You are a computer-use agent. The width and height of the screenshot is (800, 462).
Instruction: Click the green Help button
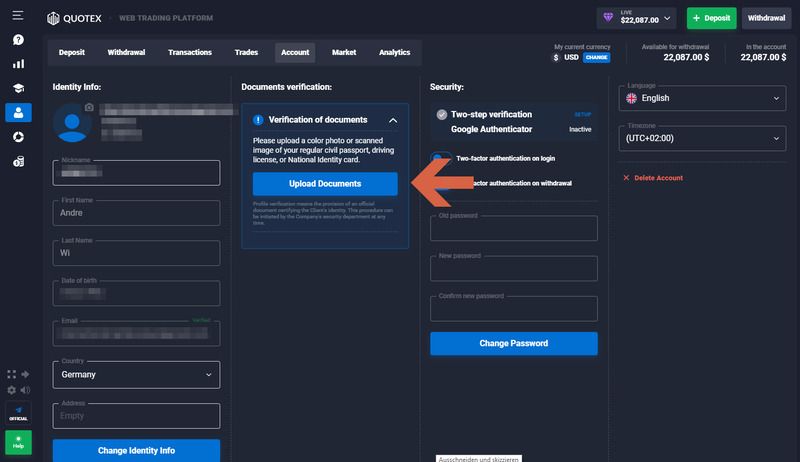tap(18, 442)
